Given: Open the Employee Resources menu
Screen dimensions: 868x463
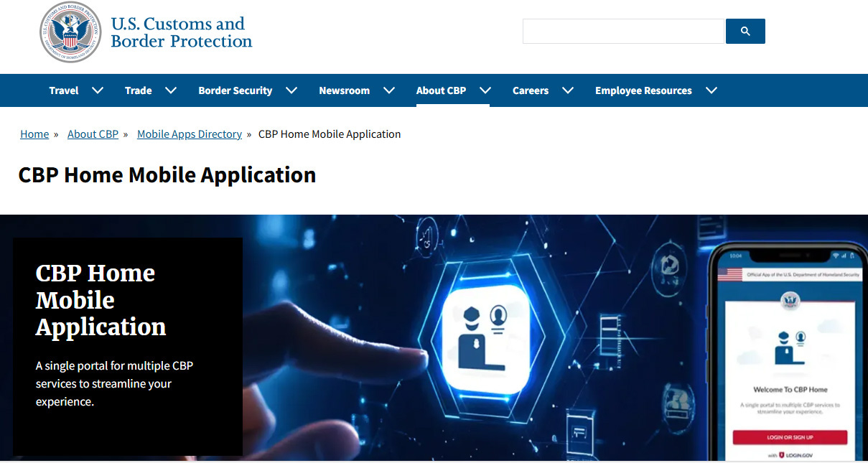Looking at the screenshot, I should tap(643, 90).
